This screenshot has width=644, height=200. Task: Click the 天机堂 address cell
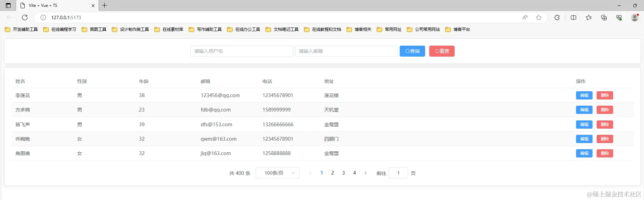331,110
